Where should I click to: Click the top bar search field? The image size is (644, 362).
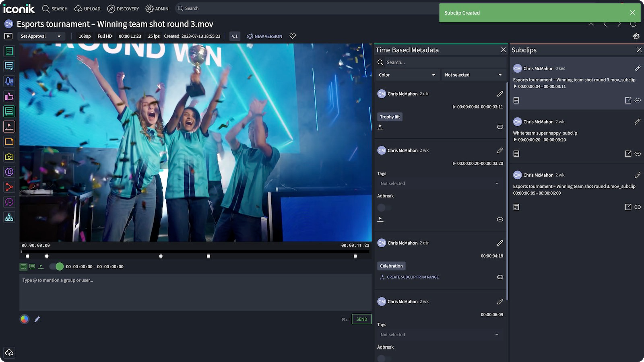tap(306, 8)
